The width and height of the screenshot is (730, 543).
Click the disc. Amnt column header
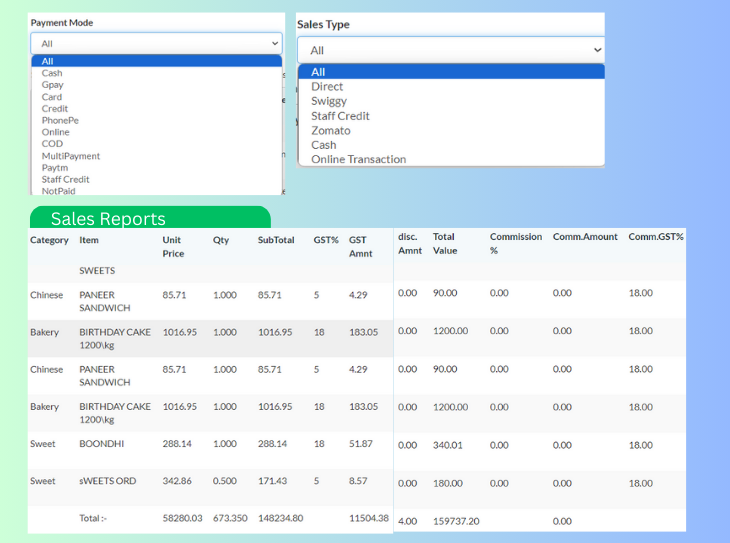pos(410,244)
